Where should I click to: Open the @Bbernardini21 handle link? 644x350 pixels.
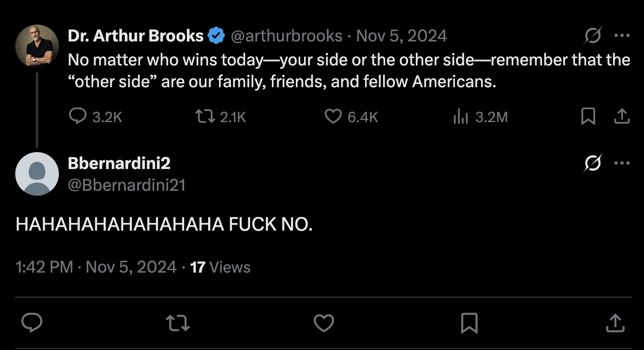pos(126,185)
